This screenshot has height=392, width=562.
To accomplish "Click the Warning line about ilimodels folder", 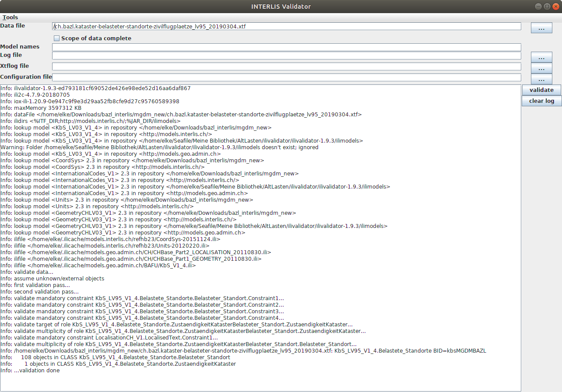I will [x=159, y=147].
